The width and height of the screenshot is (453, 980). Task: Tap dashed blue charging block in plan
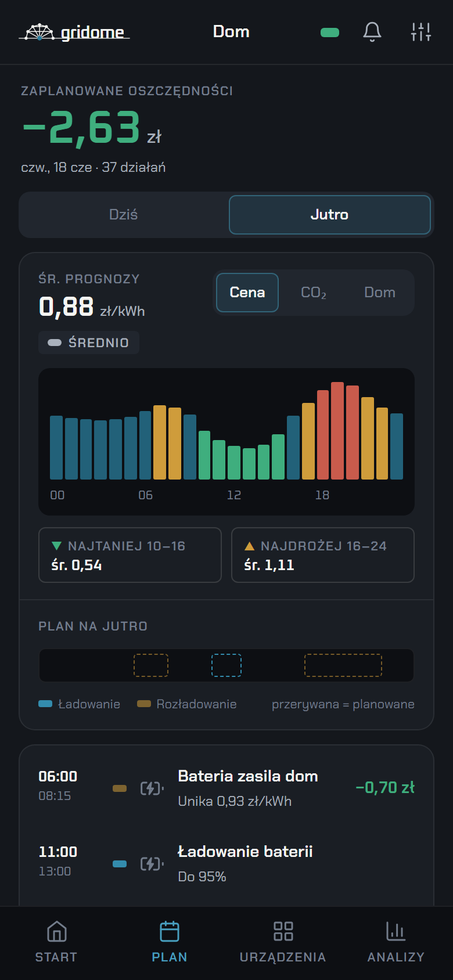point(227,665)
